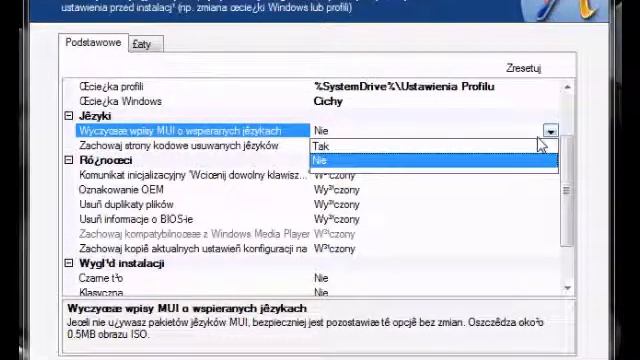Click the Nie value for Czarne tło
Viewport: 640px width, 360px height.
click(321, 278)
